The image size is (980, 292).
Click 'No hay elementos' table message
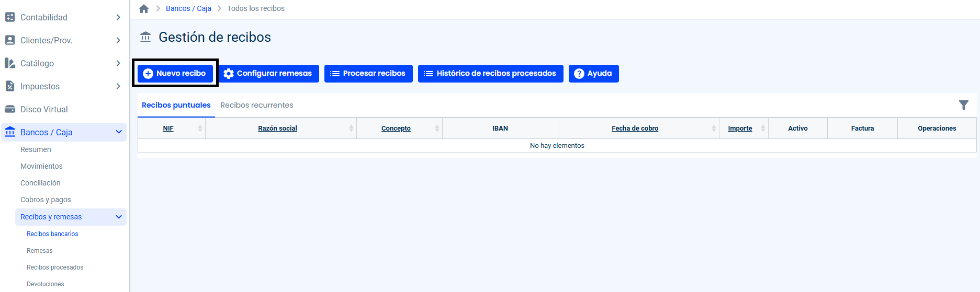[x=557, y=146]
